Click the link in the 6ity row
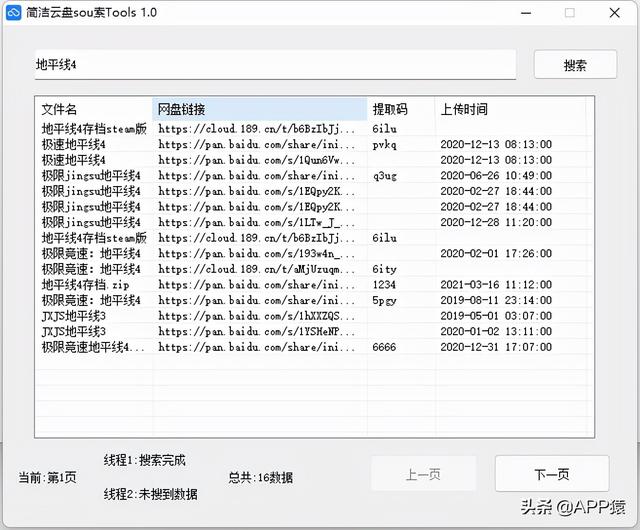Image resolution: width=640 pixels, height=530 pixels. point(255,269)
